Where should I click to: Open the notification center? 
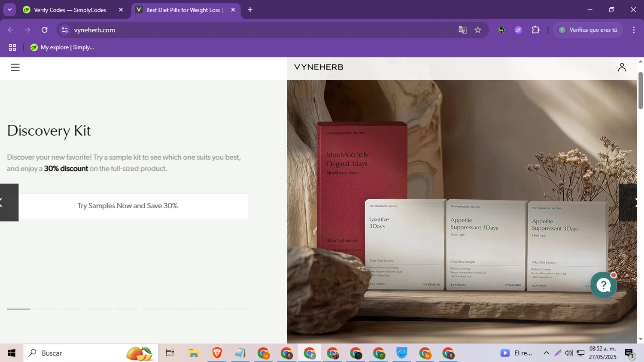[x=630, y=353]
